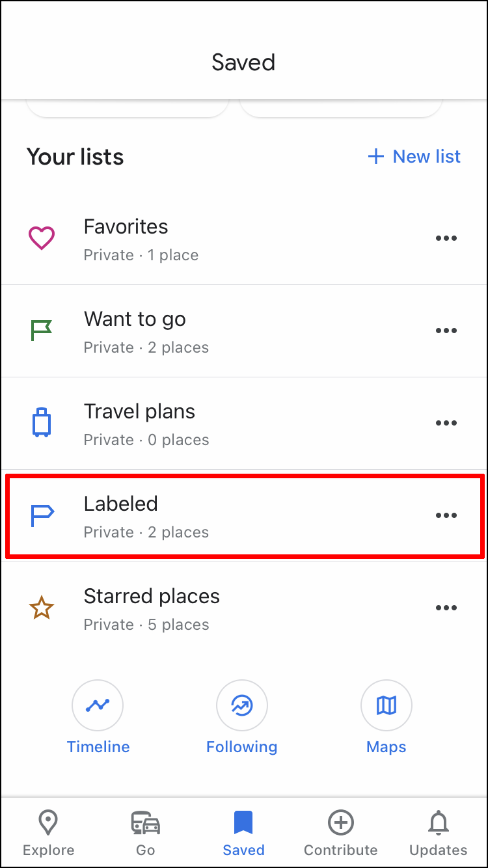Image resolution: width=488 pixels, height=868 pixels.
Task: Open Timeline via its round icon
Action: pyautogui.click(x=98, y=705)
